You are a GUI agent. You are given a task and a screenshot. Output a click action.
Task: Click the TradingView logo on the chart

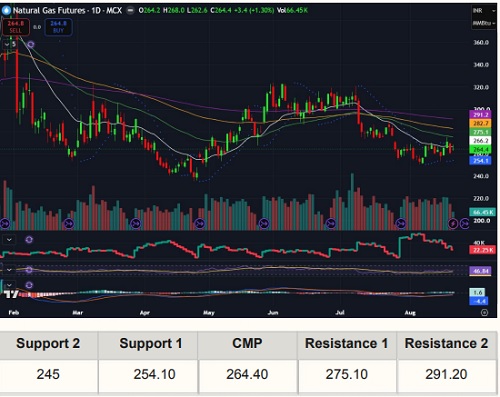(11, 294)
